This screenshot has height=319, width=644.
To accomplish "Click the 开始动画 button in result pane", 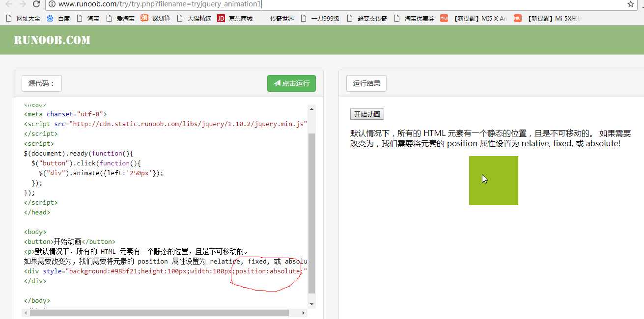I will [367, 114].
